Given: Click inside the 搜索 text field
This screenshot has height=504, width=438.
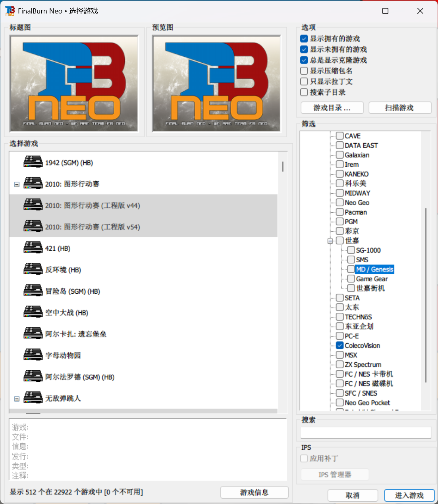Looking at the screenshot, I should point(366,433).
